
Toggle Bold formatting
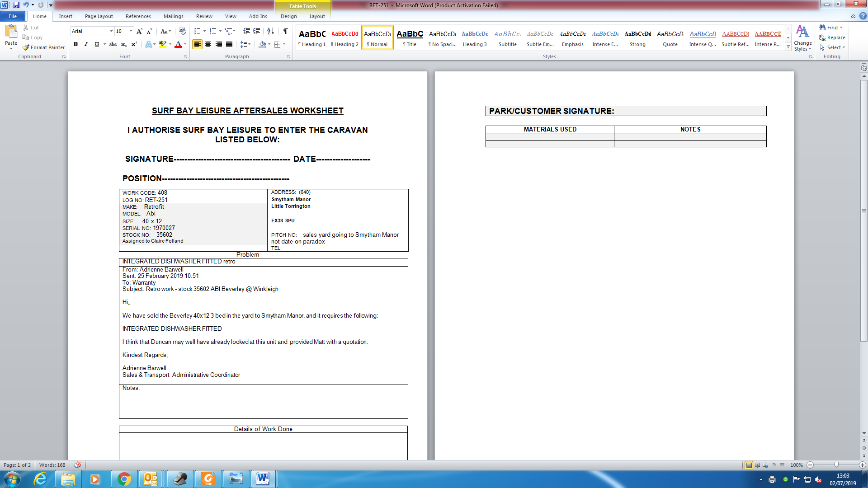[x=75, y=44]
